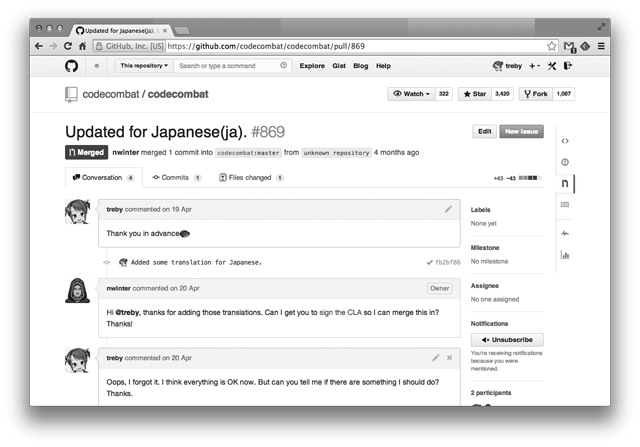Viewport: 640px width, 447px height.
Task: Click the Merged status badge
Action: coord(87,152)
